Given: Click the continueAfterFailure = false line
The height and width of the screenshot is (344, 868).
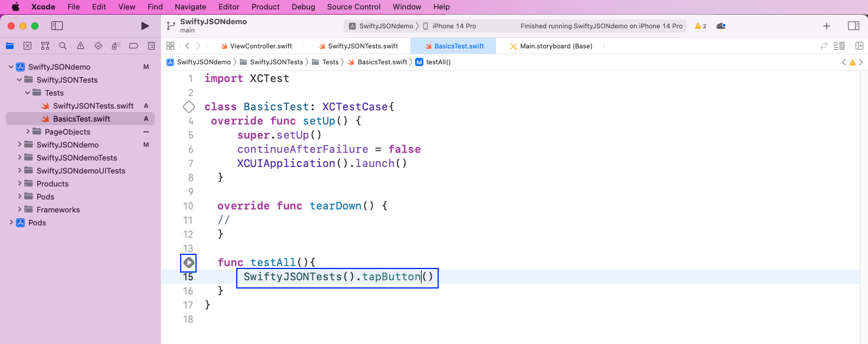Looking at the screenshot, I should [329, 149].
